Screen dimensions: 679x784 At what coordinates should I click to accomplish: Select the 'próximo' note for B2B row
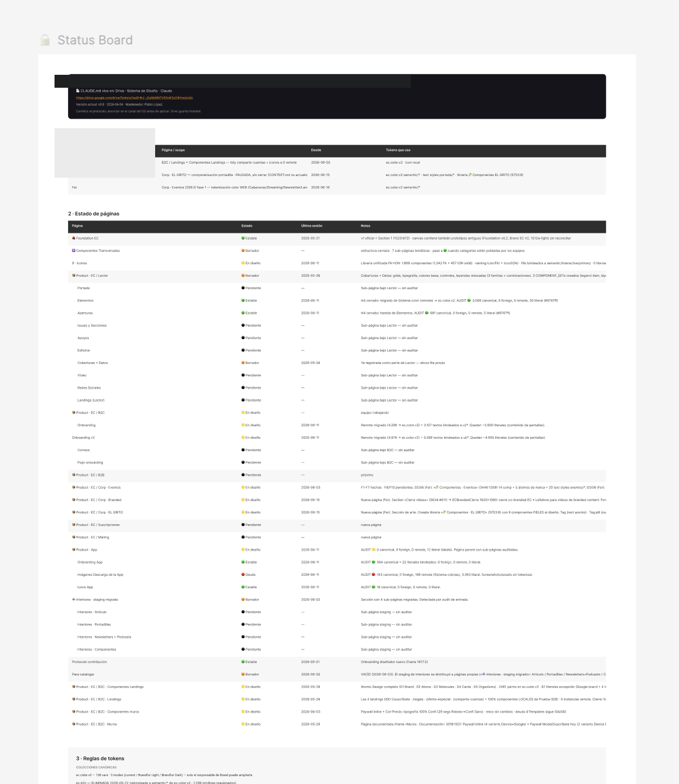coord(367,475)
